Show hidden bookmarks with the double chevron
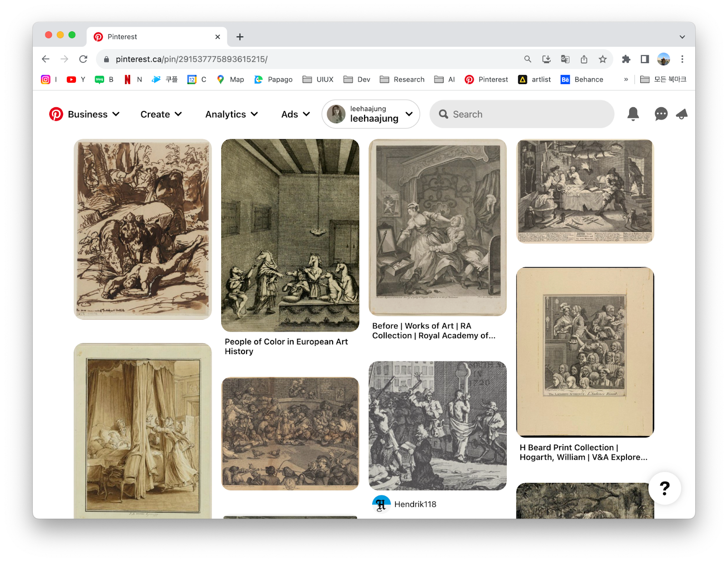 coord(626,80)
